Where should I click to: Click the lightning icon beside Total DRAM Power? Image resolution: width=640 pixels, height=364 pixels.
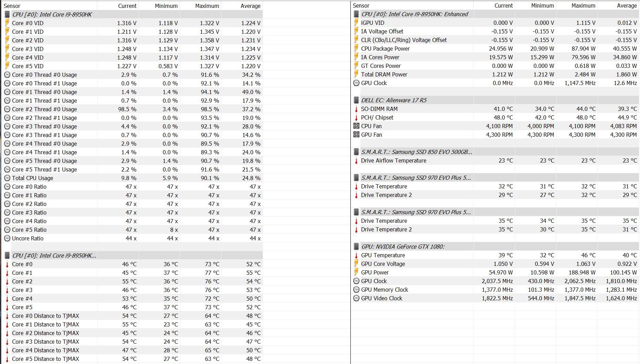click(356, 74)
